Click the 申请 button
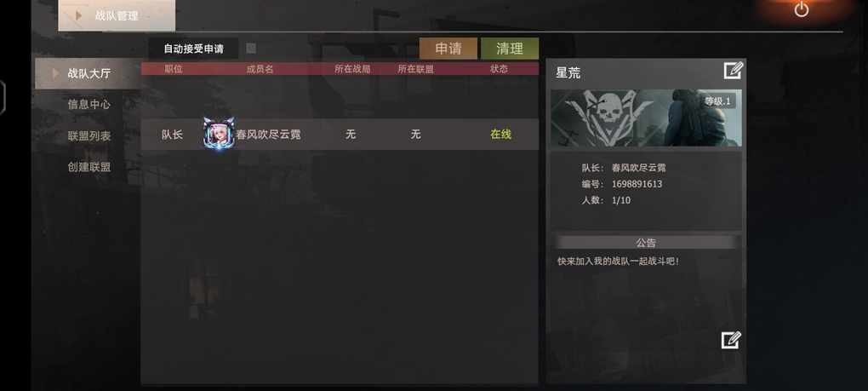Viewport: 868px width, 391px height. (x=448, y=49)
